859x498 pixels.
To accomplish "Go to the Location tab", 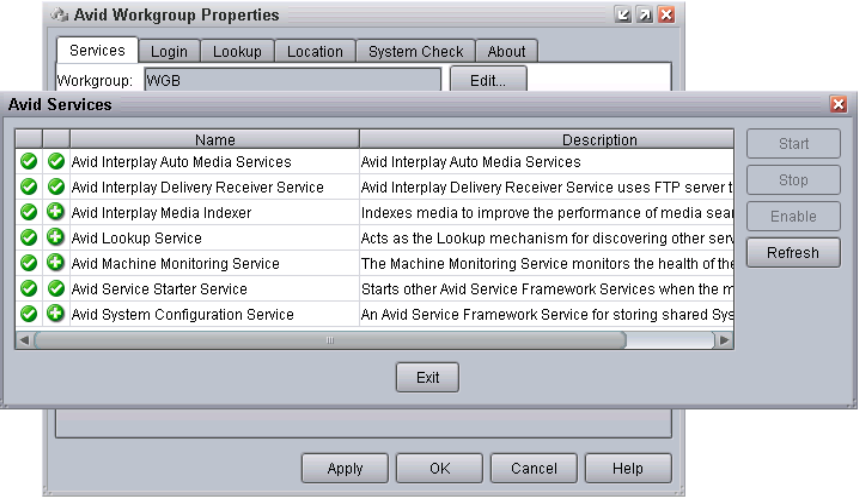I will (314, 51).
